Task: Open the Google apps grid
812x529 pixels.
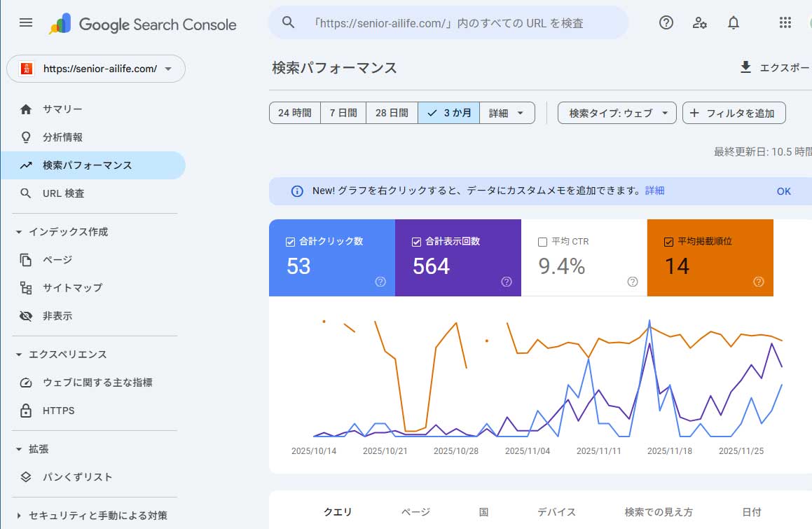Action: pyautogui.click(x=785, y=22)
